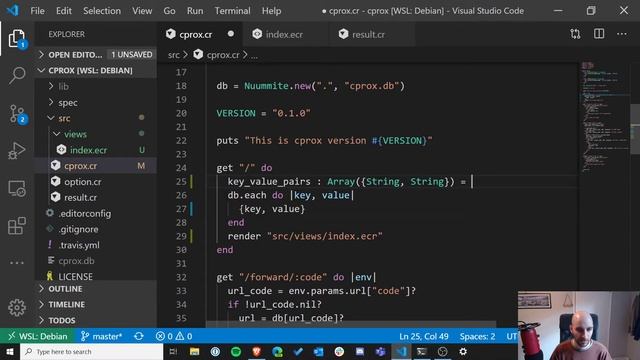Switch to the result.cr tab
This screenshot has height=360, width=640.
pos(368,34)
